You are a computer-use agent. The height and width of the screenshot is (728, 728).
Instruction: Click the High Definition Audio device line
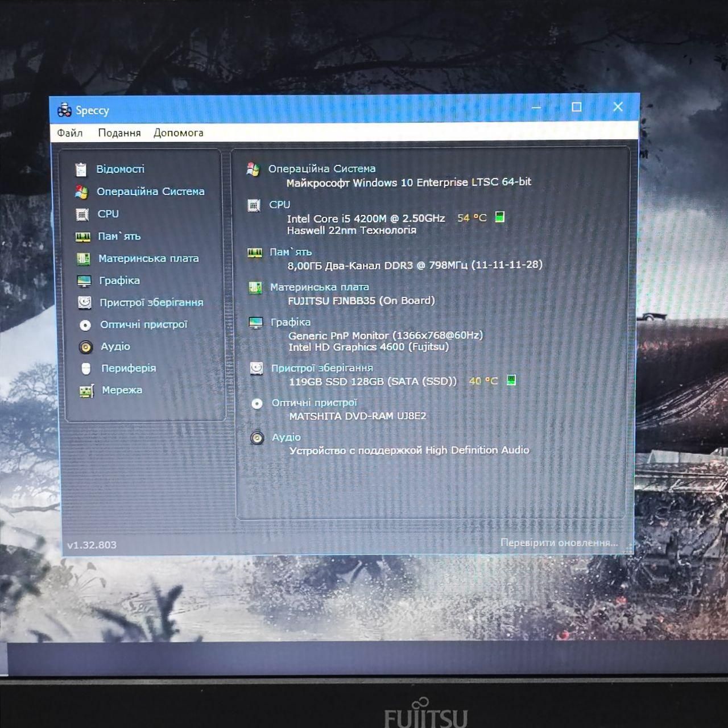click(x=409, y=450)
